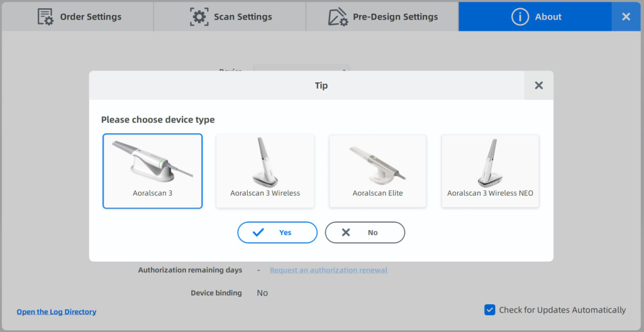Click the X icon on No

(346, 233)
